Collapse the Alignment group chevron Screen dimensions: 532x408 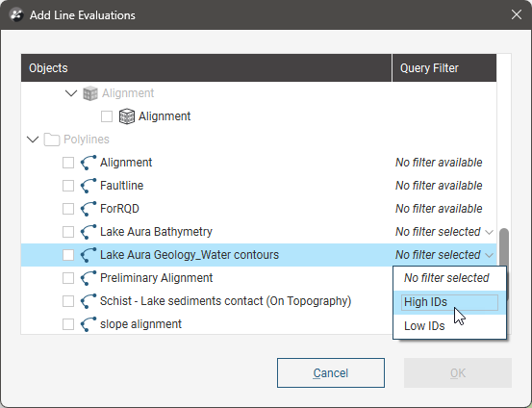pos(71,93)
